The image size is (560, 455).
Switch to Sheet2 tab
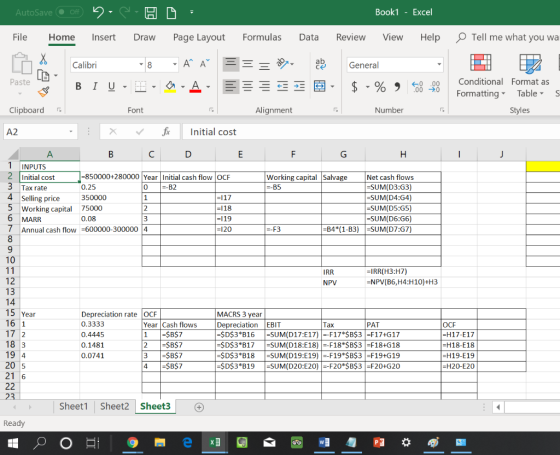click(x=114, y=406)
